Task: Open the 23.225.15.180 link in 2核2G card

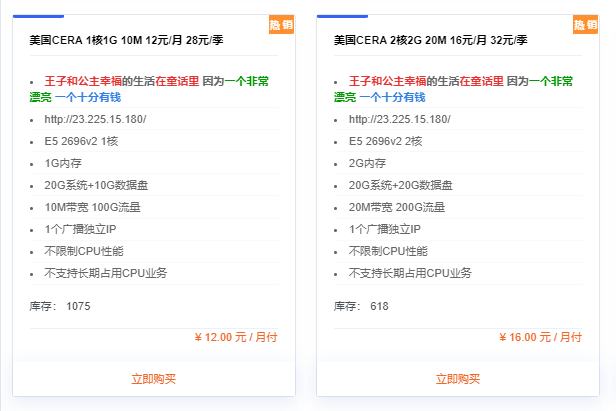Action: coord(399,119)
